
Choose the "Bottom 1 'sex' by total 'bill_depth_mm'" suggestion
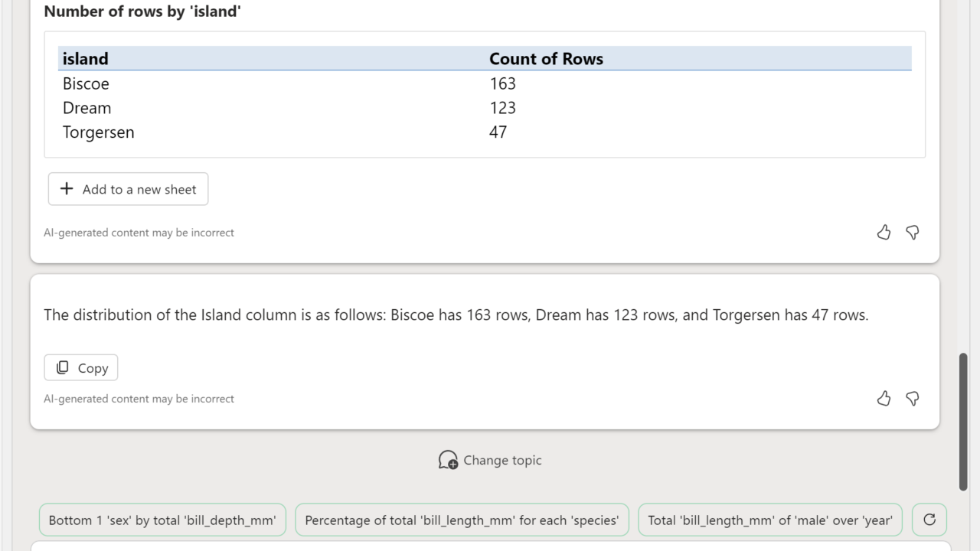click(162, 520)
